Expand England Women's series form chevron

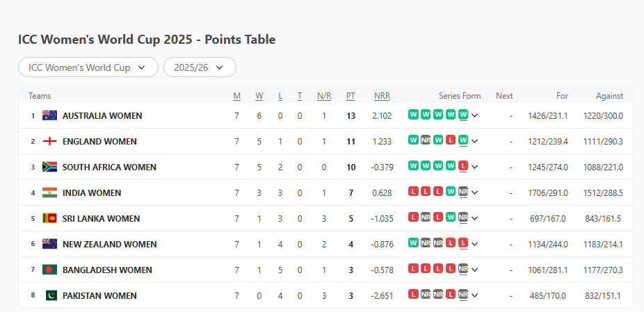coord(475,141)
